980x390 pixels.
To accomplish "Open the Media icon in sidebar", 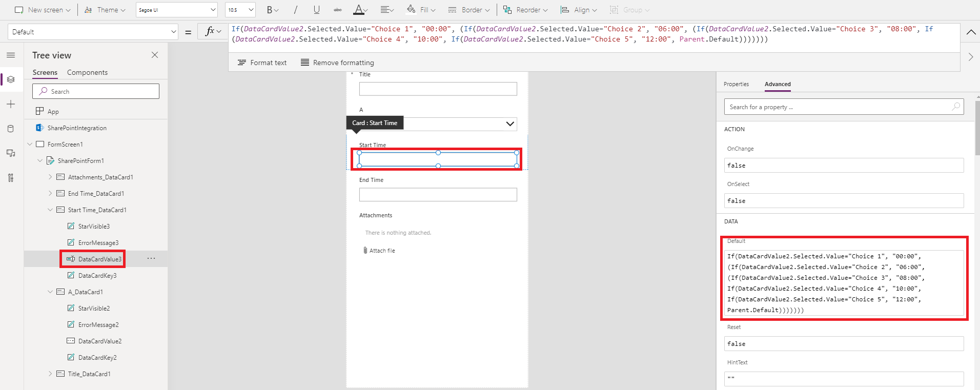I will point(11,153).
